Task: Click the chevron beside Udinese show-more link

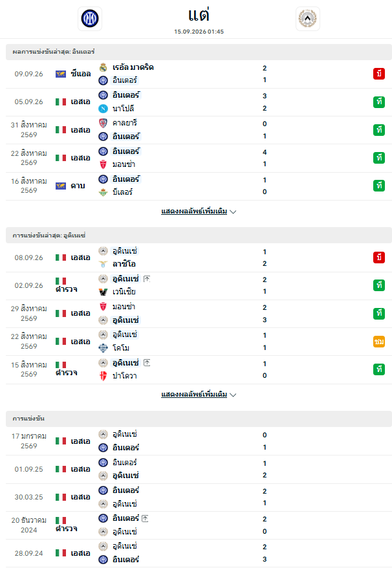Action: click(234, 395)
